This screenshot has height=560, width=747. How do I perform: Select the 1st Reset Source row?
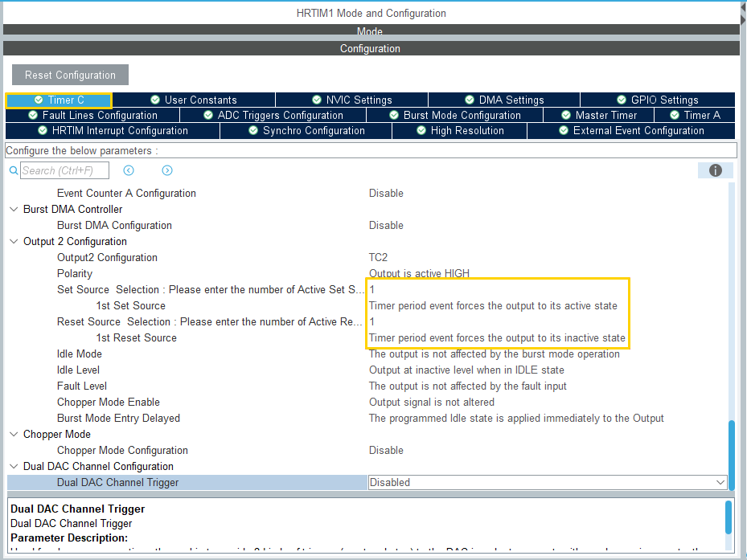point(367,338)
